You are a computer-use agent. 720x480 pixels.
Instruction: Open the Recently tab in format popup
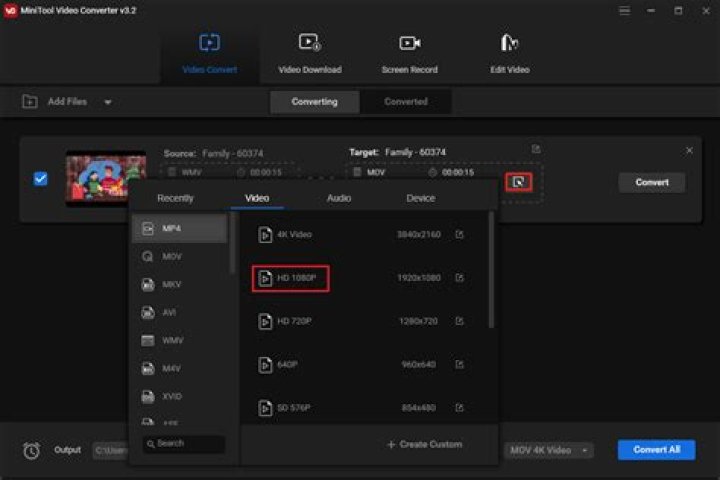pos(175,198)
